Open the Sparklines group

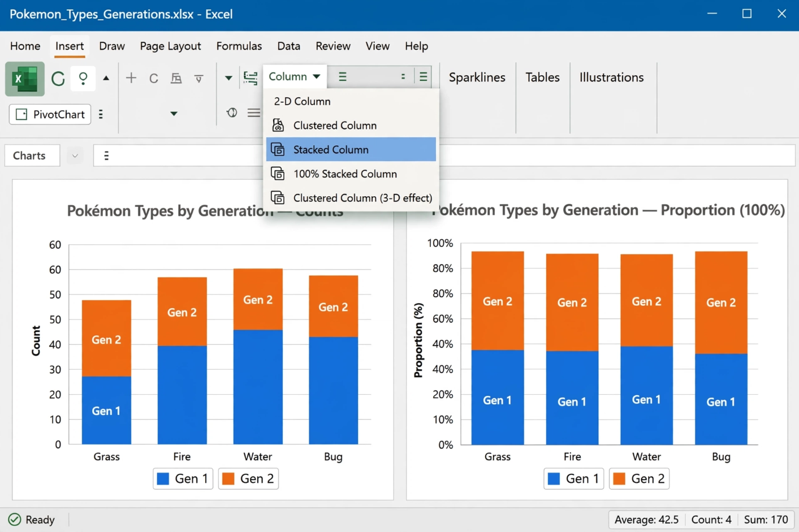coord(477,77)
